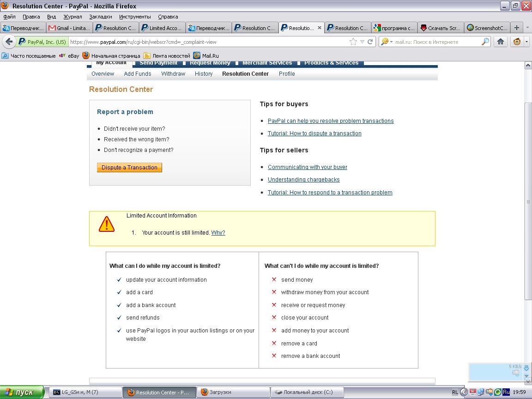Open PayPal can help you resolve link
The height and width of the screenshot is (399, 532).
[x=331, y=121]
